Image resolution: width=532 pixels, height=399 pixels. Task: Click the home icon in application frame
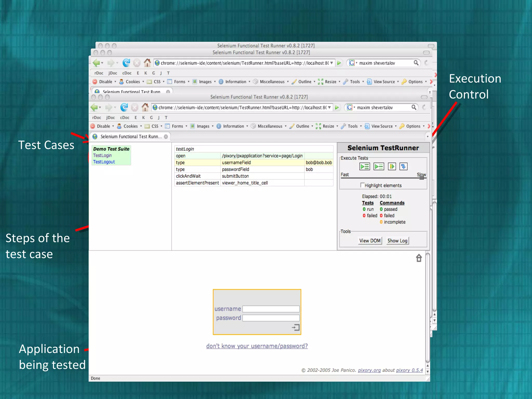(419, 258)
